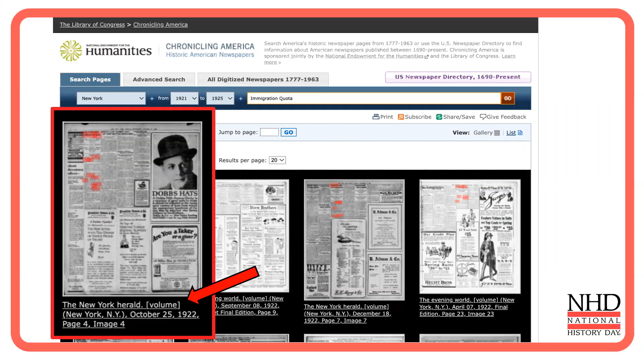Open the to-year 1925 dropdown

pos(220,98)
